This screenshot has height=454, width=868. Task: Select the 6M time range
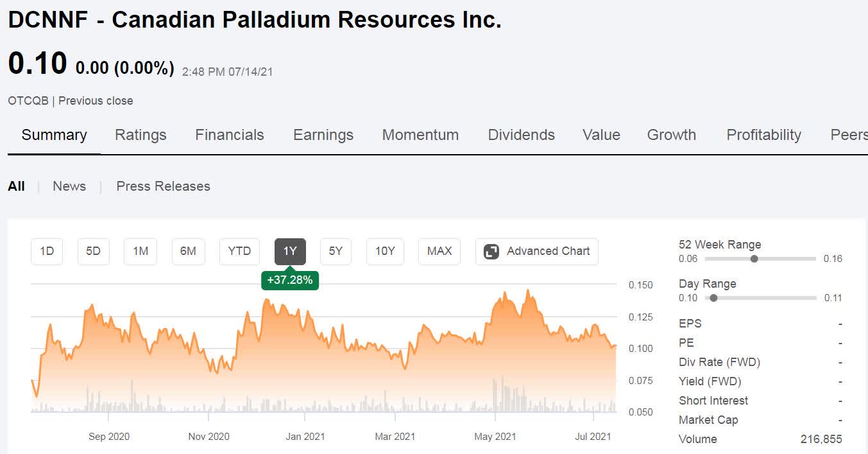coord(188,251)
